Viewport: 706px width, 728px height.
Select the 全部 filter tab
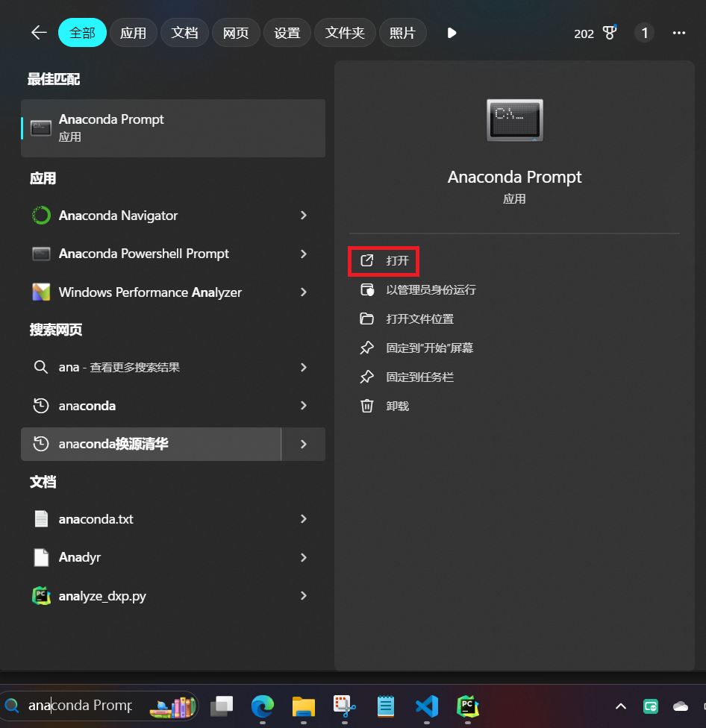pyautogui.click(x=82, y=33)
